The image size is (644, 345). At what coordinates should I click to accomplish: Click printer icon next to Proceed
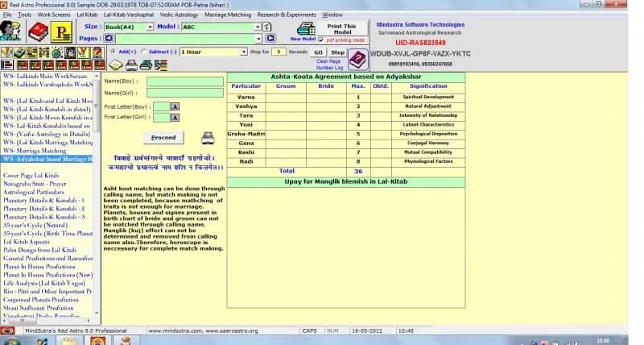tap(207, 137)
